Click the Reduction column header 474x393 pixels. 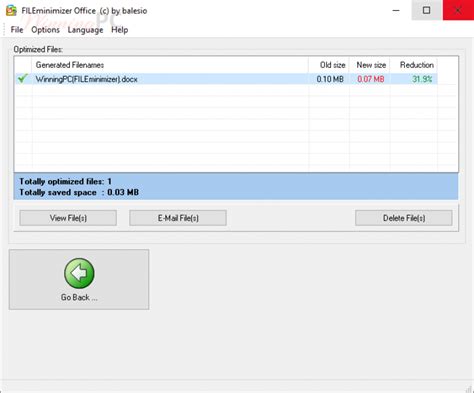point(414,65)
